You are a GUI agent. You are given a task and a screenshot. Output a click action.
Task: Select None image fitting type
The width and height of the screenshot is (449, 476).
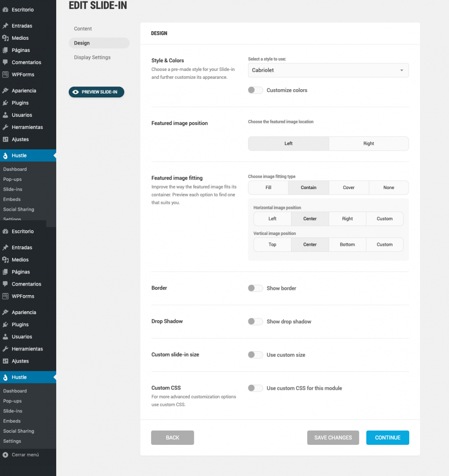point(388,188)
